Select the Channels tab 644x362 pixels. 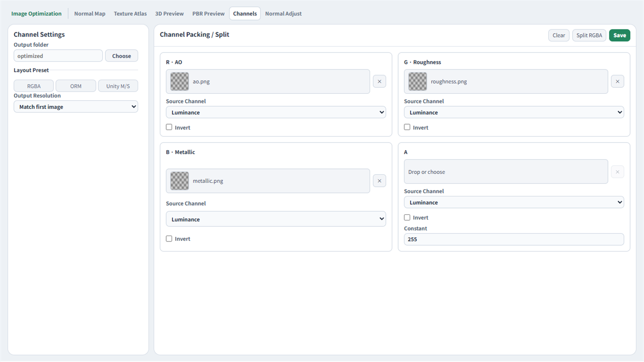[245, 14]
